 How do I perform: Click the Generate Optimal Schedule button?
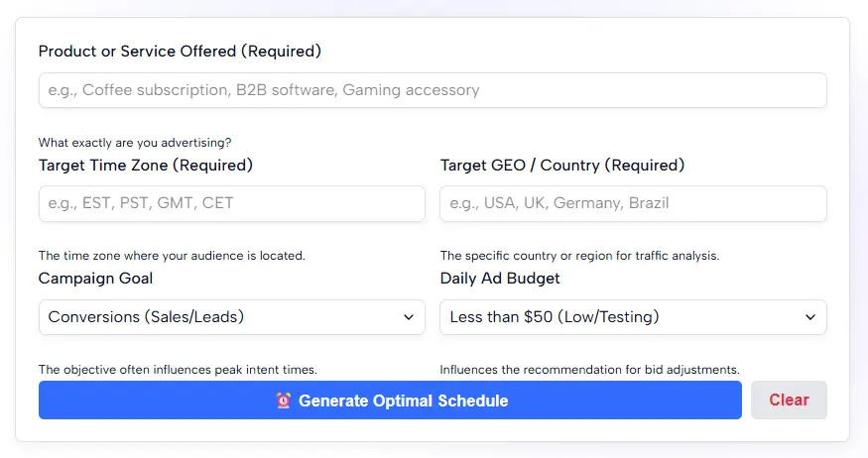(390, 400)
